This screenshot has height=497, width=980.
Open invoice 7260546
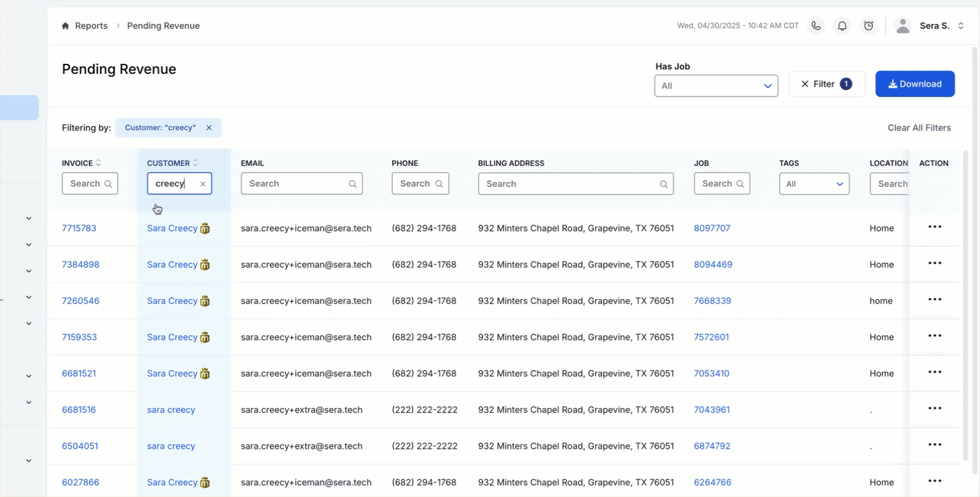(81, 300)
